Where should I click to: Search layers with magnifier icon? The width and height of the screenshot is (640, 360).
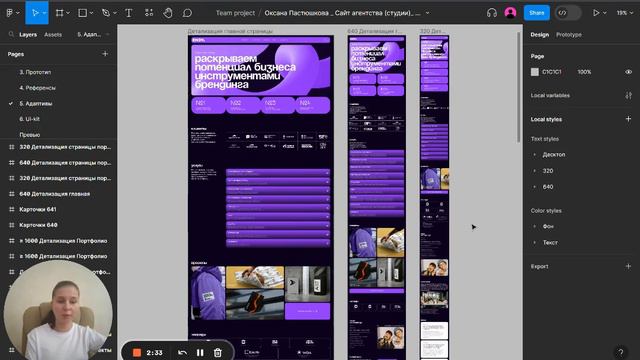point(11,35)
